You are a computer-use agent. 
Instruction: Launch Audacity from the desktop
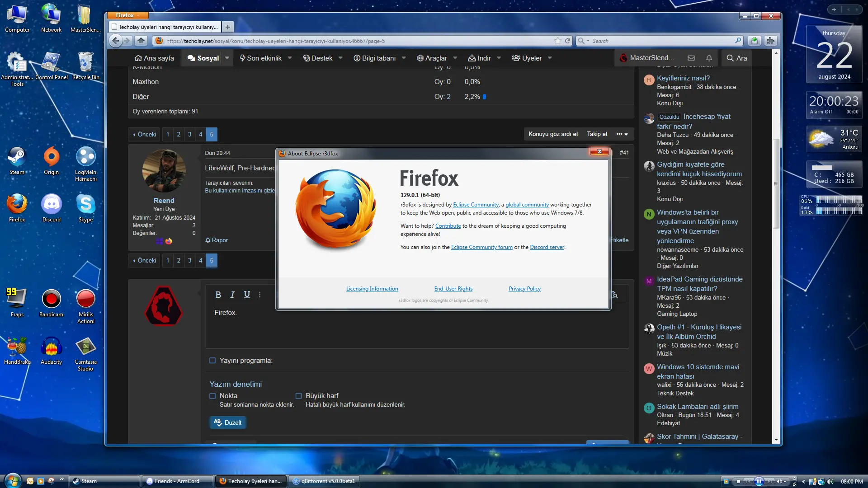pyautogui.click(x=51, y=351)
